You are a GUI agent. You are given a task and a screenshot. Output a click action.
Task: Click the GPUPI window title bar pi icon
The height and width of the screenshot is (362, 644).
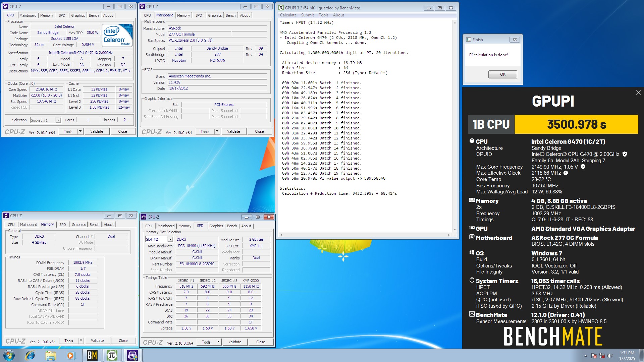[281, 8]
